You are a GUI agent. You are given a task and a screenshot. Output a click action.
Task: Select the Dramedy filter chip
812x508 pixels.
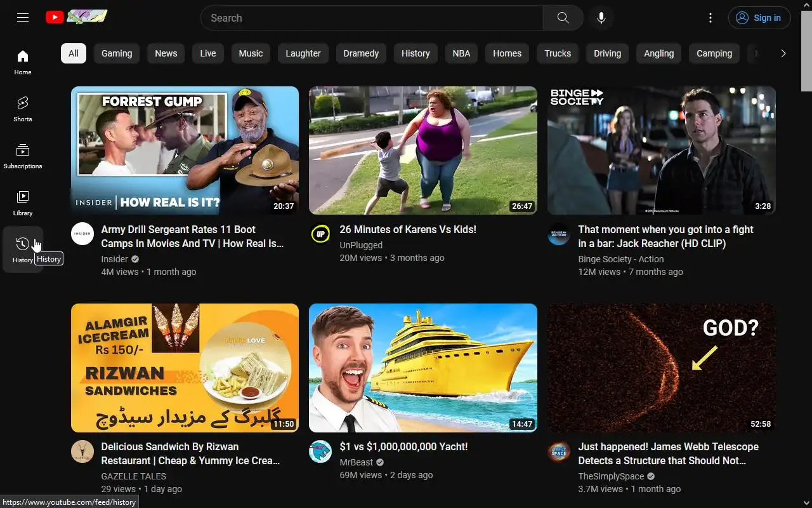[361, 53]
